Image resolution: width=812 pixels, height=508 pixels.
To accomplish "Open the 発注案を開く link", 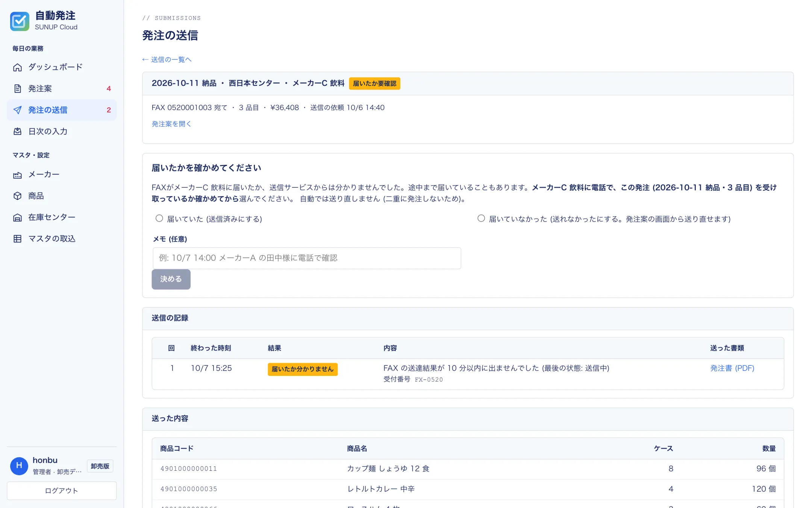I will 171,124.
